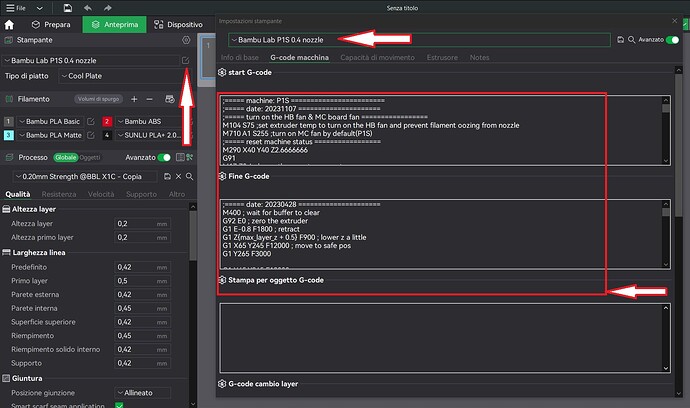Click the undo arrow icon
The height and width of the screenshot is (408, 690).
[88, 8]
